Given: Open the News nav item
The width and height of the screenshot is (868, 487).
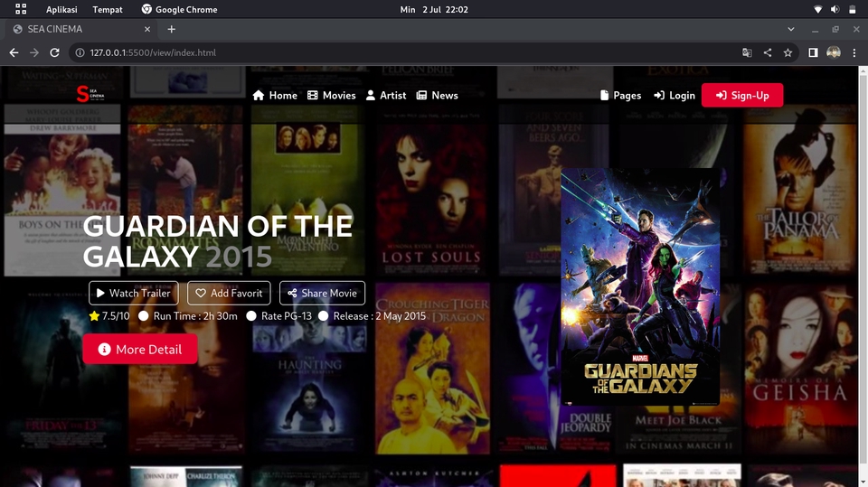Looking at the screenshot, I should [x=438, y=95].
